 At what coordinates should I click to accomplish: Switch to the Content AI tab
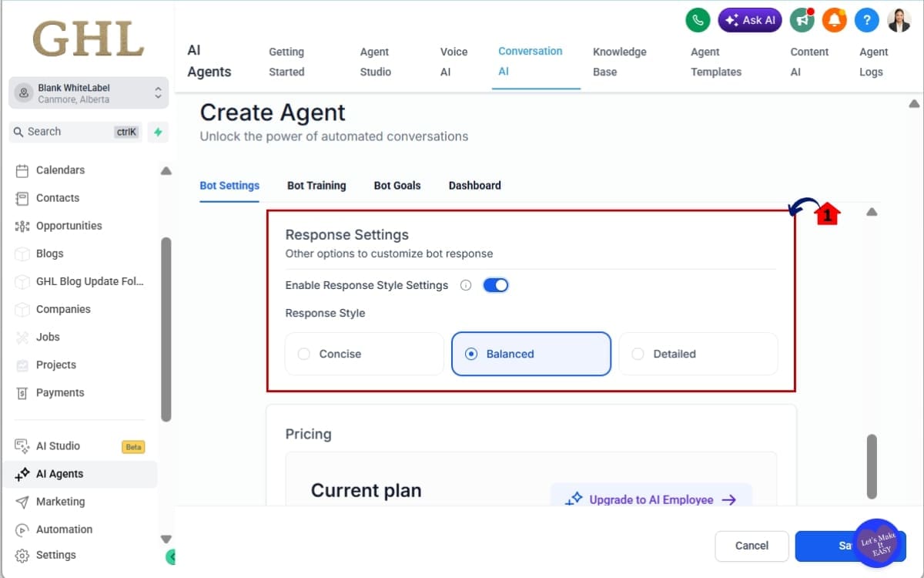click(x=809, y=62)
